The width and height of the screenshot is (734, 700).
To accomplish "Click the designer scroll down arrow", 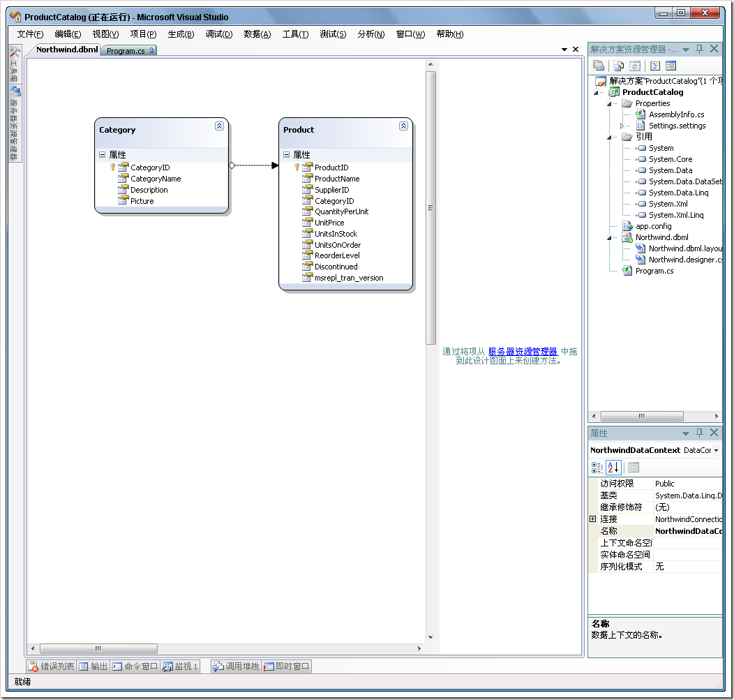I will tap(430, 637).
